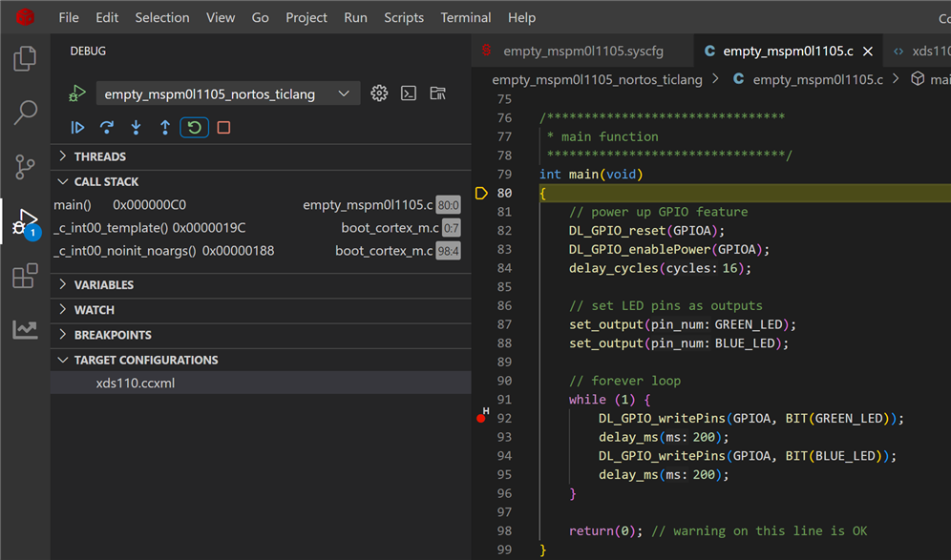Expand the VARIABLES section

point(261,285)
